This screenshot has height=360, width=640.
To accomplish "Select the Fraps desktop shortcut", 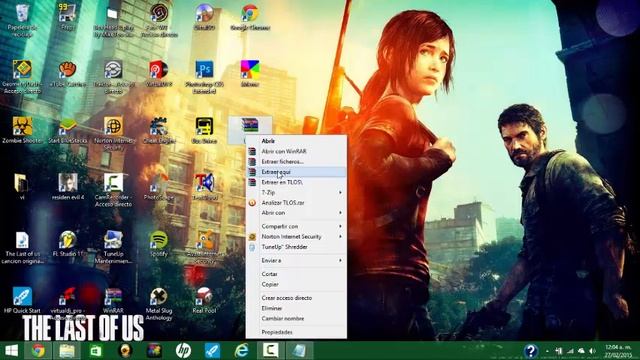I will (x=68, y=17).
